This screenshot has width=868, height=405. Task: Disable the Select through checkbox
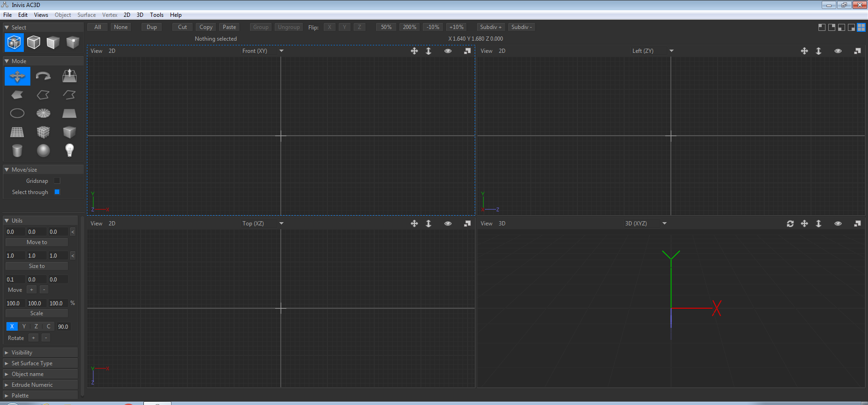pyautogui.click(x=57, y=192)
